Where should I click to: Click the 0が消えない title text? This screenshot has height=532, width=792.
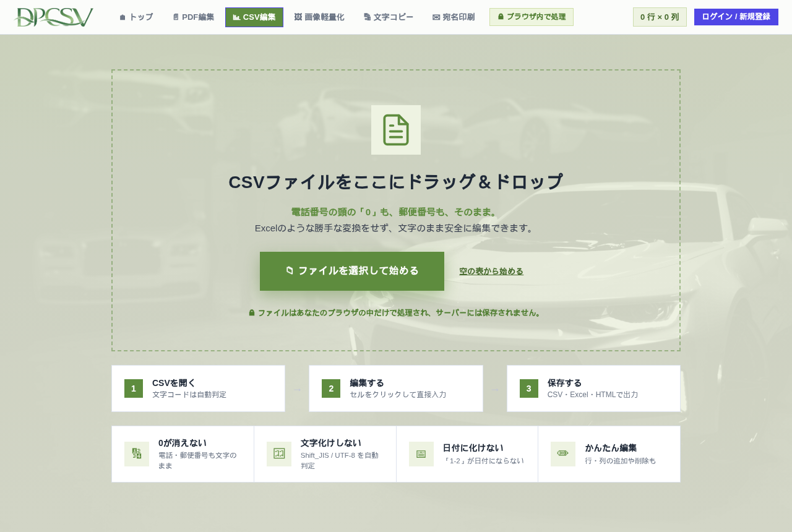point(183,443)
